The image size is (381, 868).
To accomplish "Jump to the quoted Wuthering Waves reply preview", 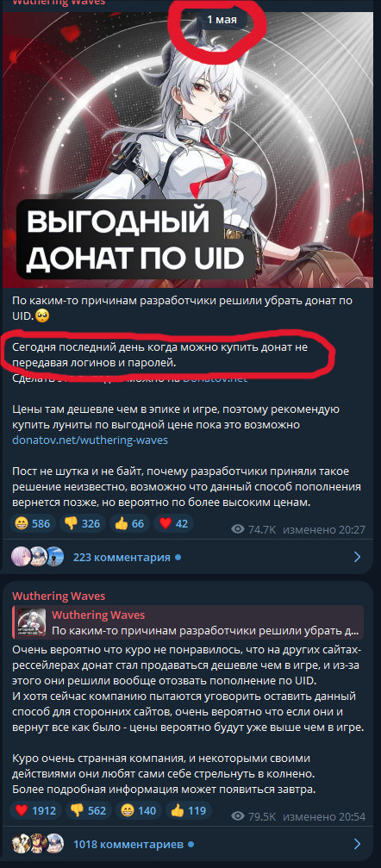I will coord(188,623).
